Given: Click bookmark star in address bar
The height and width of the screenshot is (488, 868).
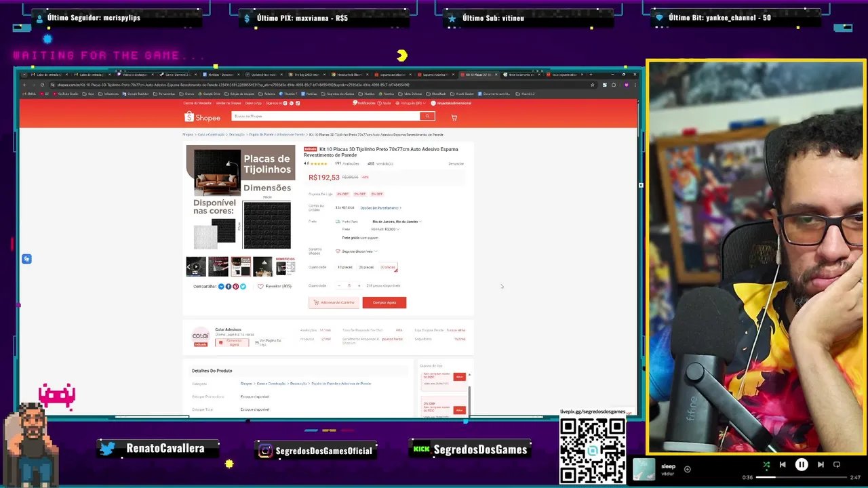Looking at the screenshot, I should coord(593,85).
